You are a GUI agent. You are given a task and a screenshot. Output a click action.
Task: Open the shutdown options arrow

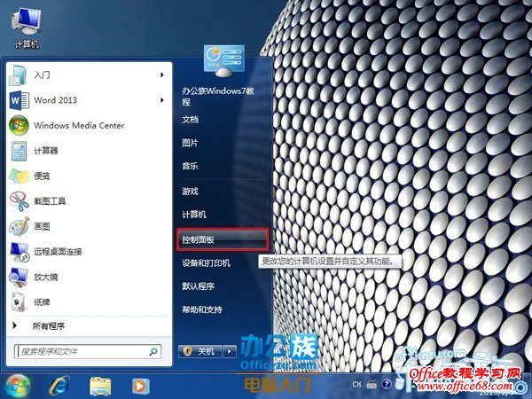tap(230, 351)
